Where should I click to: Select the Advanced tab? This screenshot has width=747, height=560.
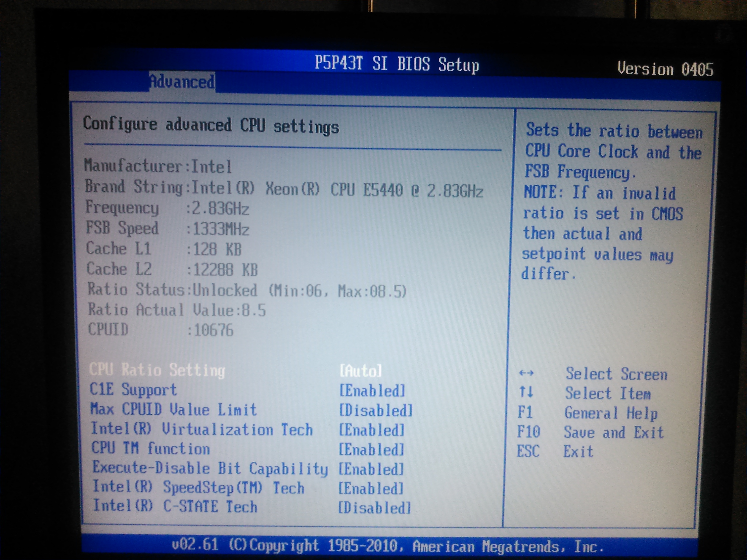pos(182,82)
